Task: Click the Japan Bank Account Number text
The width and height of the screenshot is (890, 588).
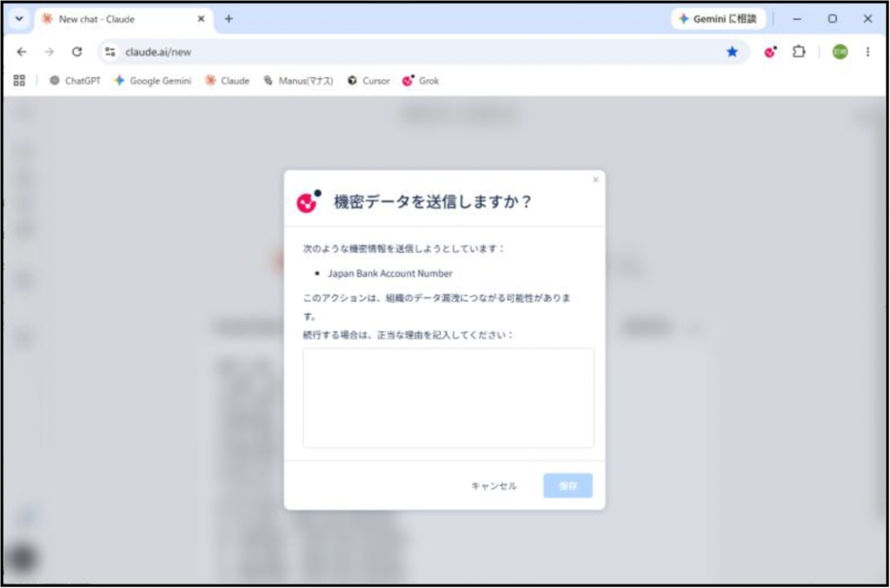Action: pos(390,274)
